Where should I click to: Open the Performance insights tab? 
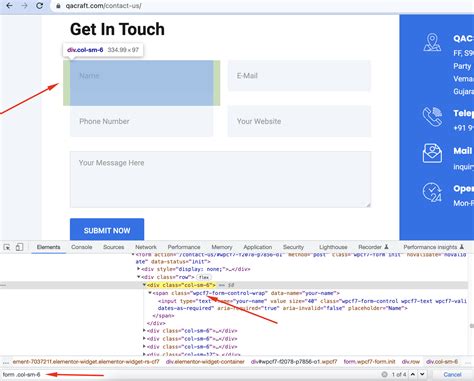(x=433, y=247)
